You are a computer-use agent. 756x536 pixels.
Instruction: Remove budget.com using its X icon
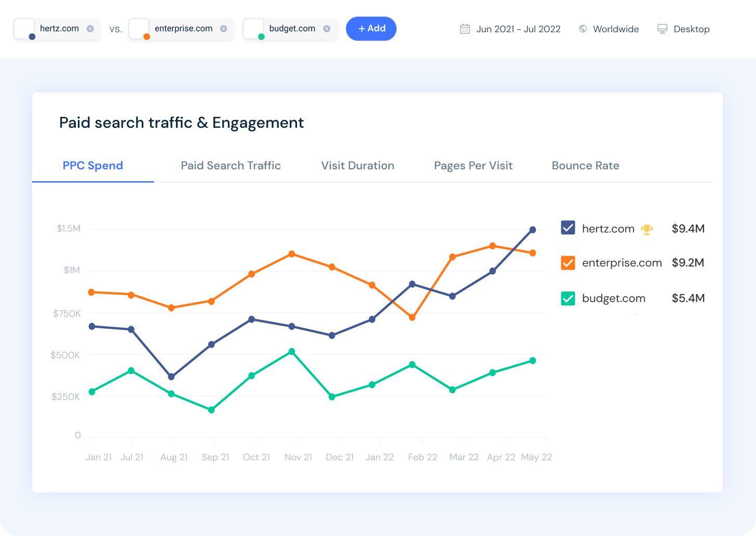[327, 29]
